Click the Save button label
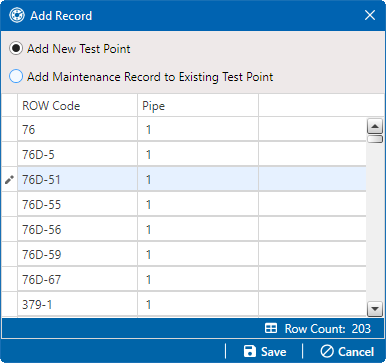386x363 pixels. [273, 352]
